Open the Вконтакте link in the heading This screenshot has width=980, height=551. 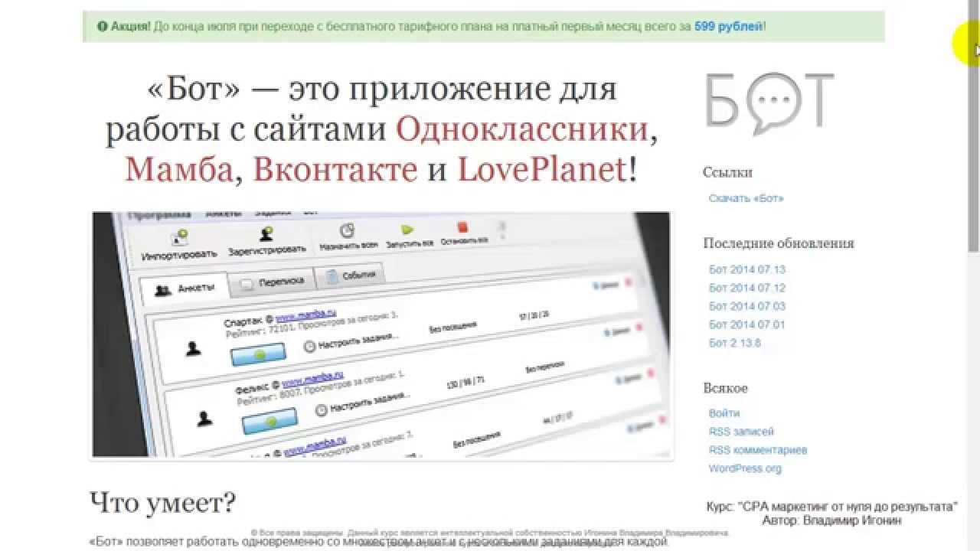[x=335, y=169]
